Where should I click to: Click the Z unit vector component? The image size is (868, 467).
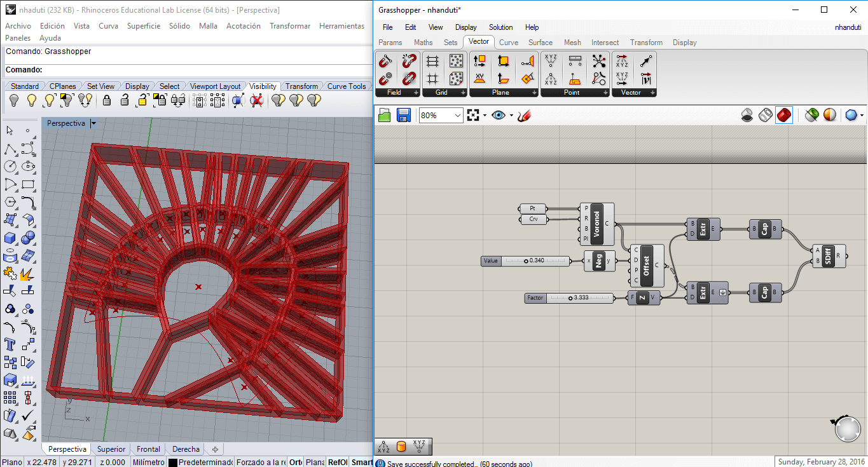pyautogui.click(x=643, y=297)
